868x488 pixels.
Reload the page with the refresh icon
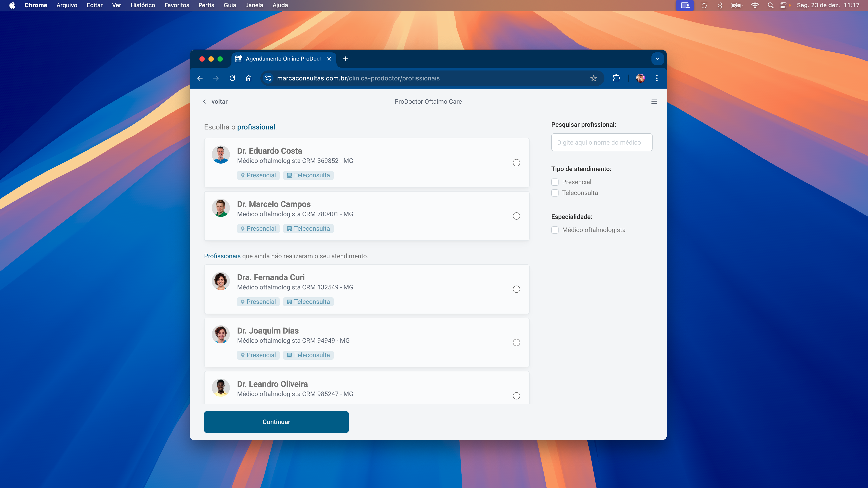click(232, 78)
